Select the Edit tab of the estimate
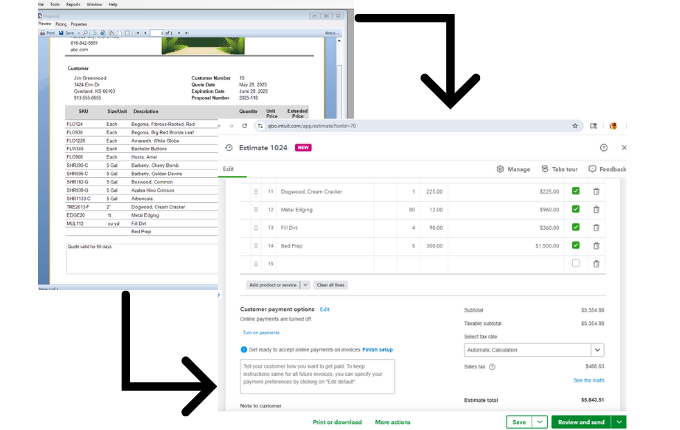 [x=229, y=169]
